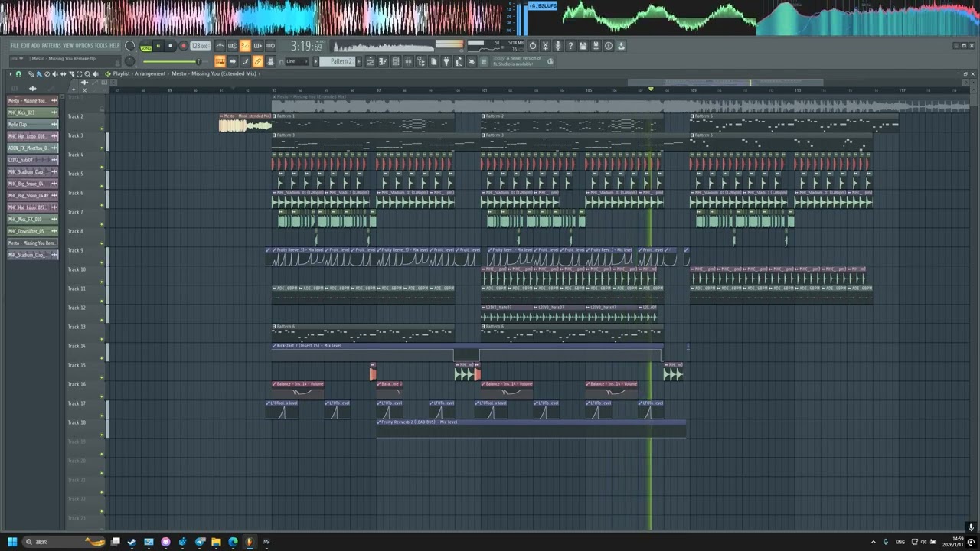Open the project info icon
Image resolution: width=980 pixels, height=551 pixels.
[x=609, y=46]
